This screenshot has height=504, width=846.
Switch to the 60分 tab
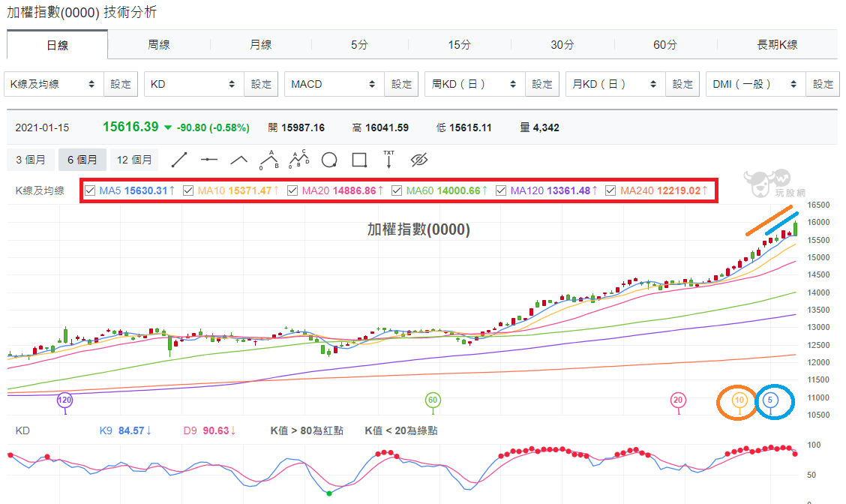pos(664,45)
